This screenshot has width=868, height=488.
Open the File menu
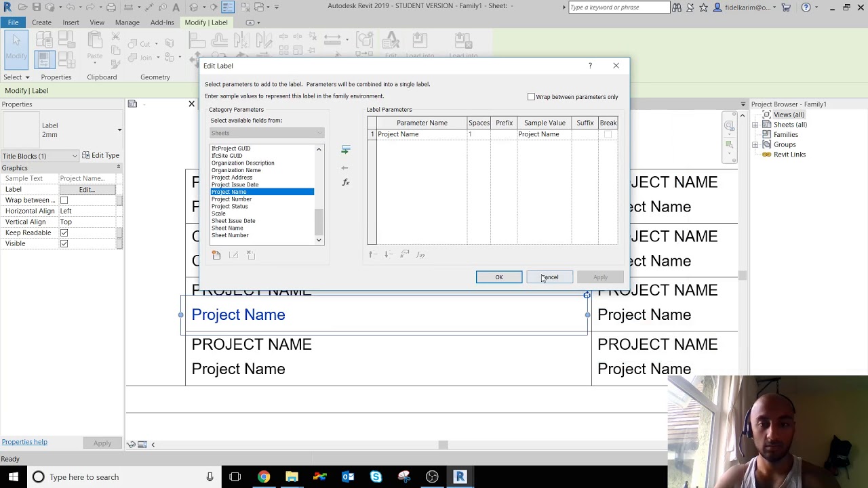pos(13,22)
